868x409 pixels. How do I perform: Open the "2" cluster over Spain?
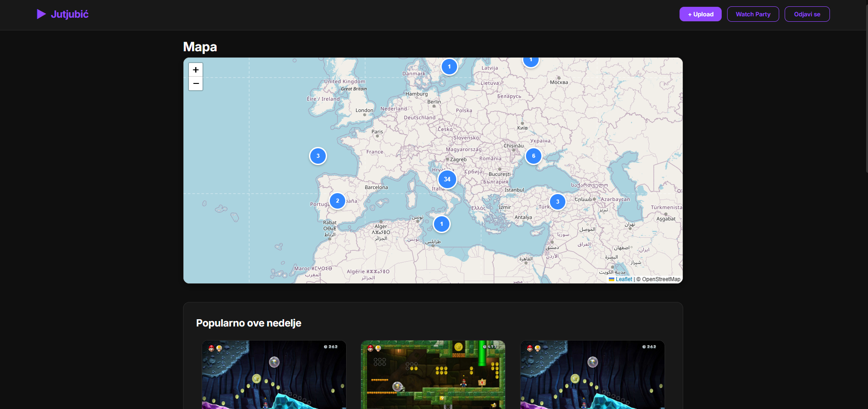[337, 200]
